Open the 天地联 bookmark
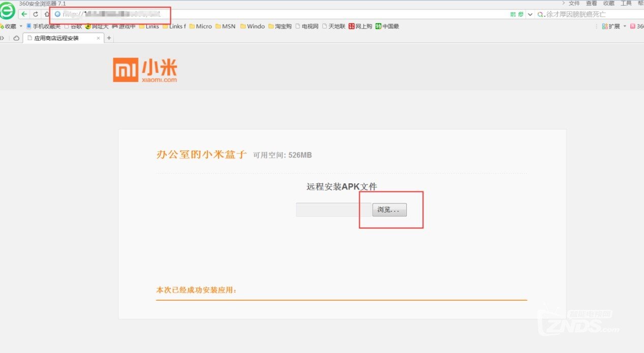Viewport: 644px width, 353px height. click(333, 26)
